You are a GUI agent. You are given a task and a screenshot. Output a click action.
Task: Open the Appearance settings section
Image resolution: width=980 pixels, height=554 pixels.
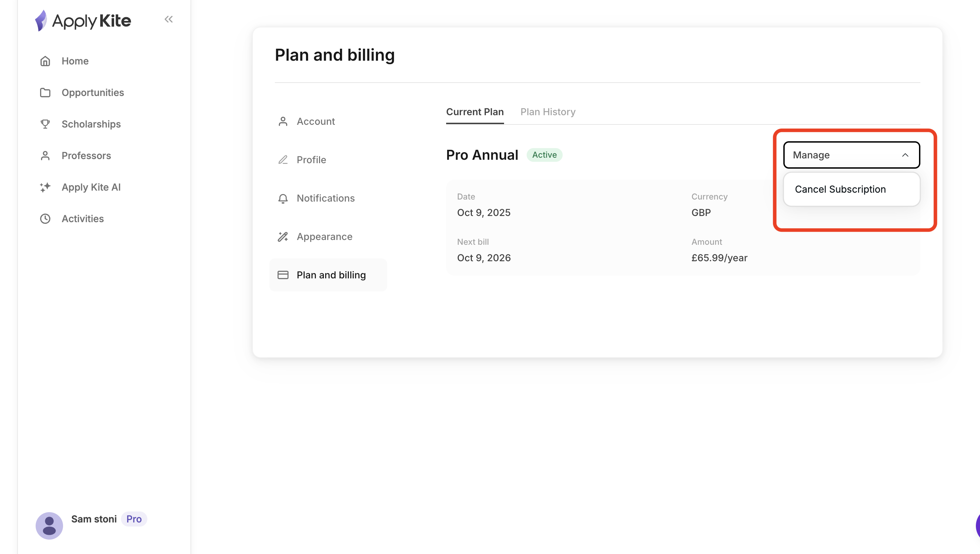[x=328, y=237]
